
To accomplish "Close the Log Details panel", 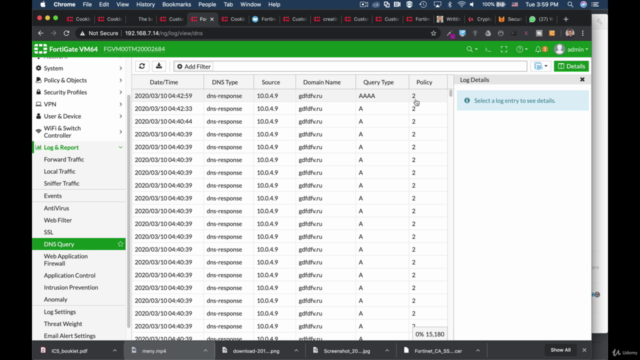I will [x=582, y=80].
